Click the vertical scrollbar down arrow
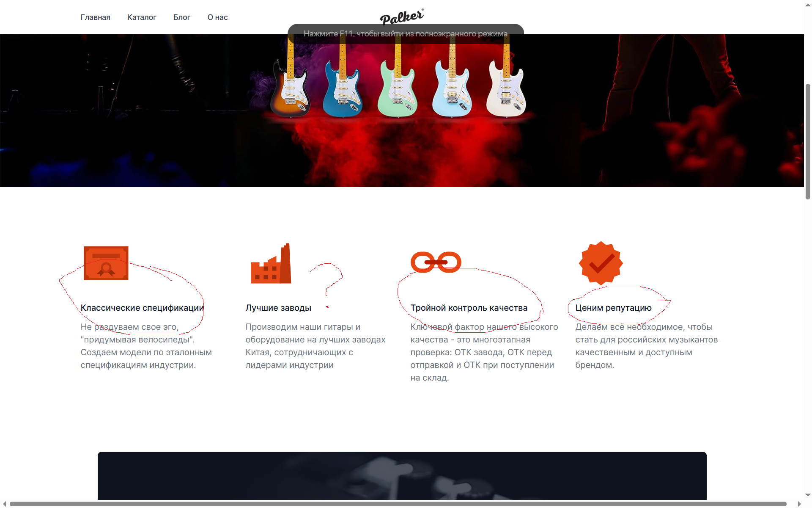 (808, 495)
